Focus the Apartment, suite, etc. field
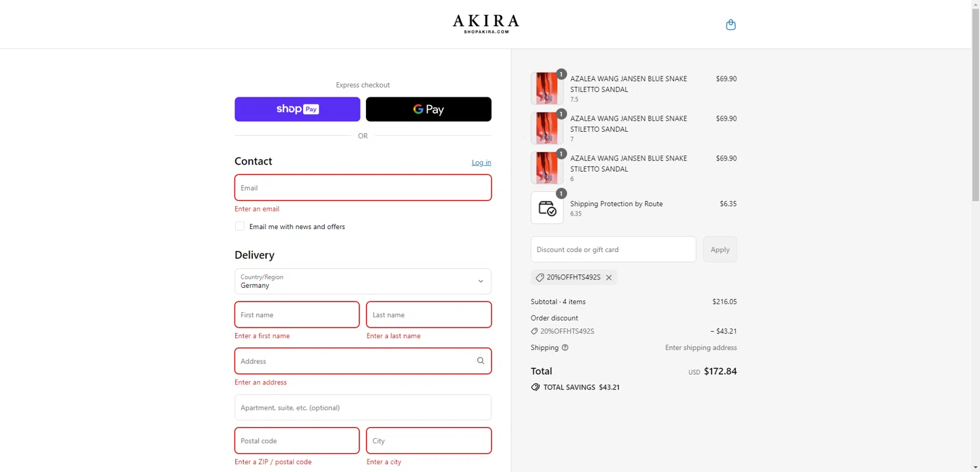This screenshot has height=472, width=980. point(363,407)
